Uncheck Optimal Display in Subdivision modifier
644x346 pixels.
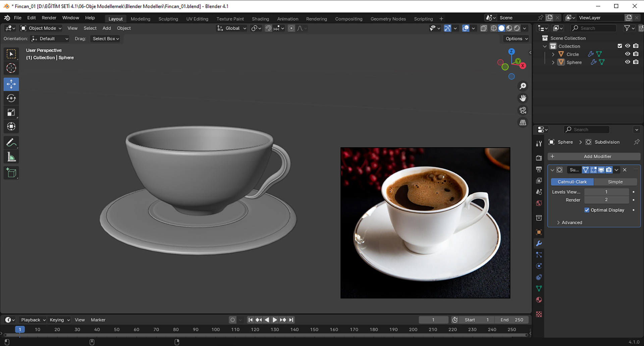click(x=587, y=210)
